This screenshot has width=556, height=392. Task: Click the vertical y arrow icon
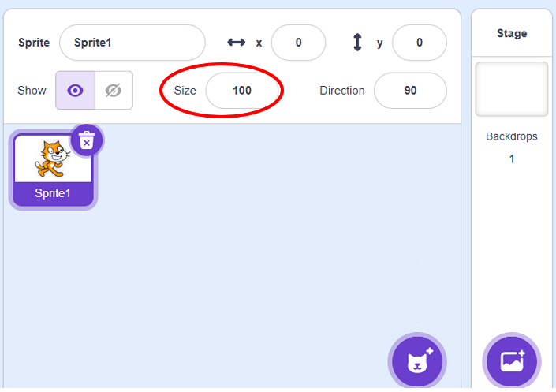pyautogui.click(x=357, y=43)
